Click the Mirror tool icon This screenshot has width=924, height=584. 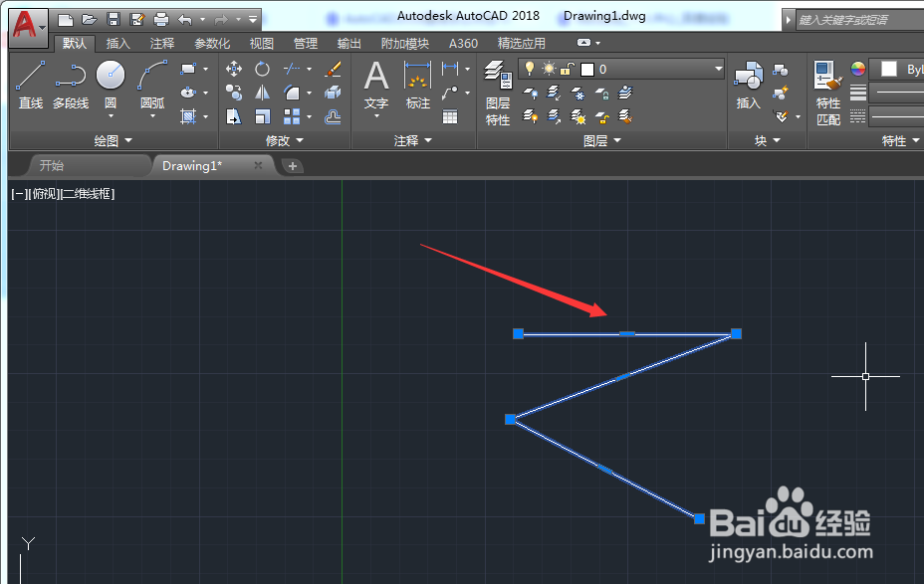(x=262, y=93)
